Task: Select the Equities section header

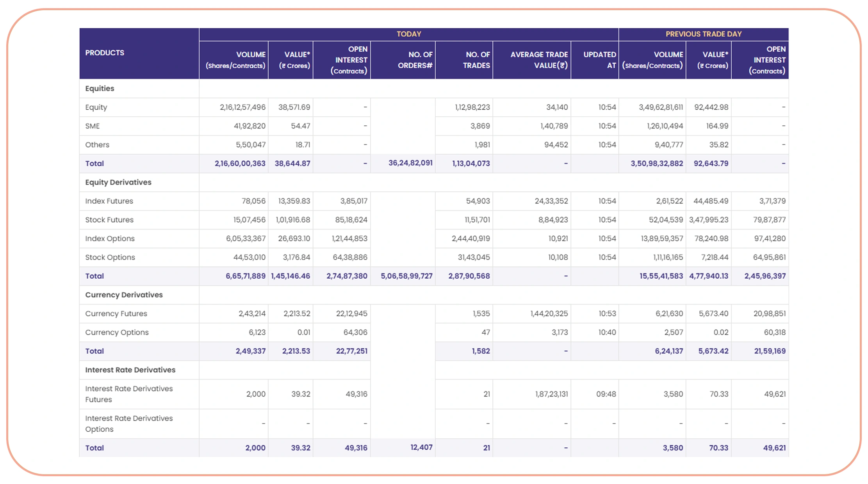Action: (x=100, y=88)
